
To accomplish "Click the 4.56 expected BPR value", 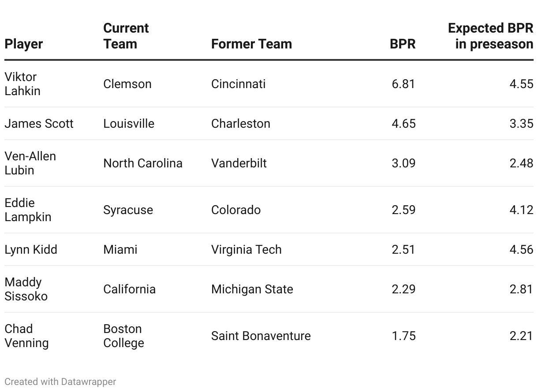I will 521,249.
